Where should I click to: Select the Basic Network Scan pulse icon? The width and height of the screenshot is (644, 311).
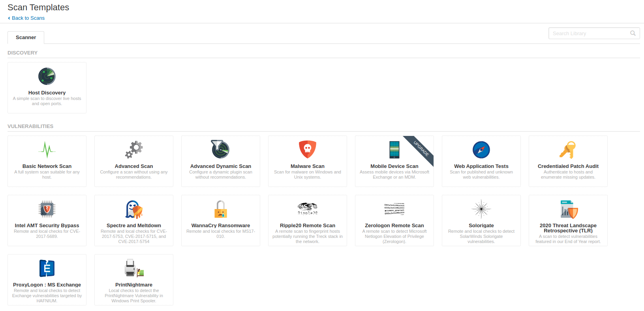coord(47,150)
